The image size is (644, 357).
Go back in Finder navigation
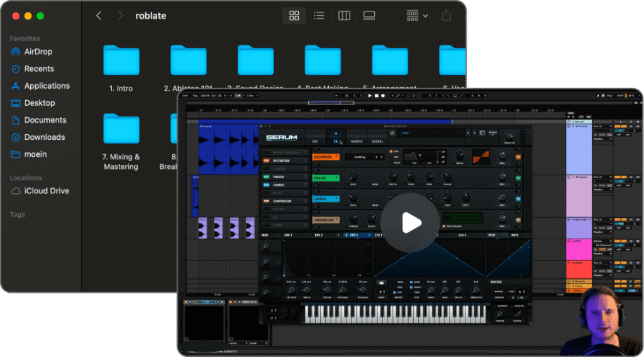(x=99, y=16)
